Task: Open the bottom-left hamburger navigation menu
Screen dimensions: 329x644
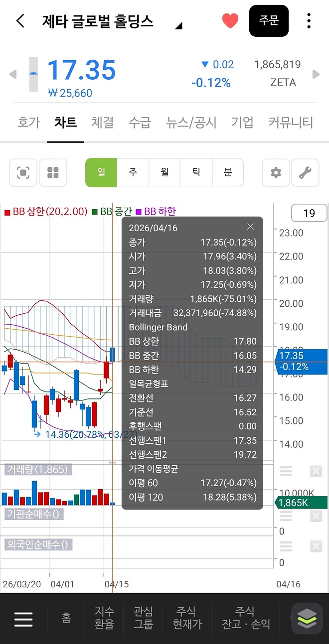Action: 23,618
